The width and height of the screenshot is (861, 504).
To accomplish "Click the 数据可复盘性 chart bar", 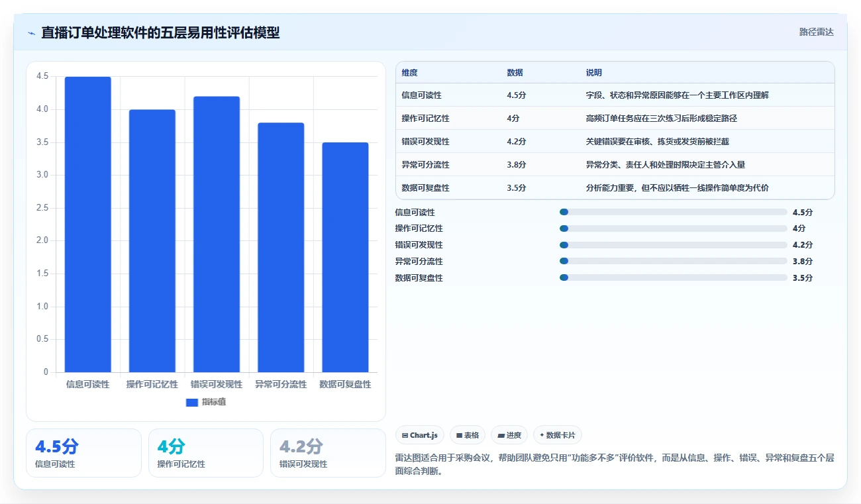I will [x=345, y=258].
